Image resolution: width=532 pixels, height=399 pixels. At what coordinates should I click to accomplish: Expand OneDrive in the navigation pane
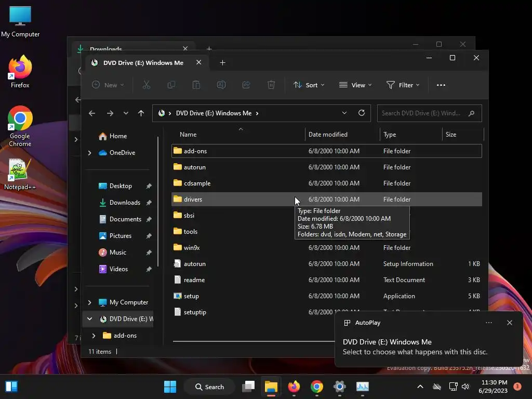[x=89, y=153]
